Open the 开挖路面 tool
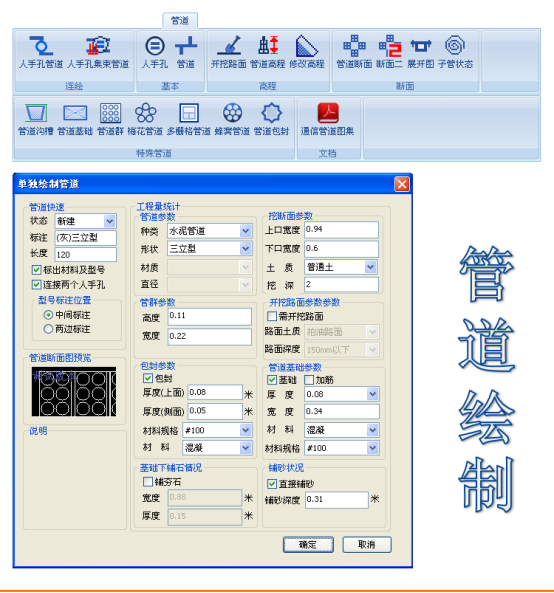Screen dimensions: 554x593 point(229,45)
